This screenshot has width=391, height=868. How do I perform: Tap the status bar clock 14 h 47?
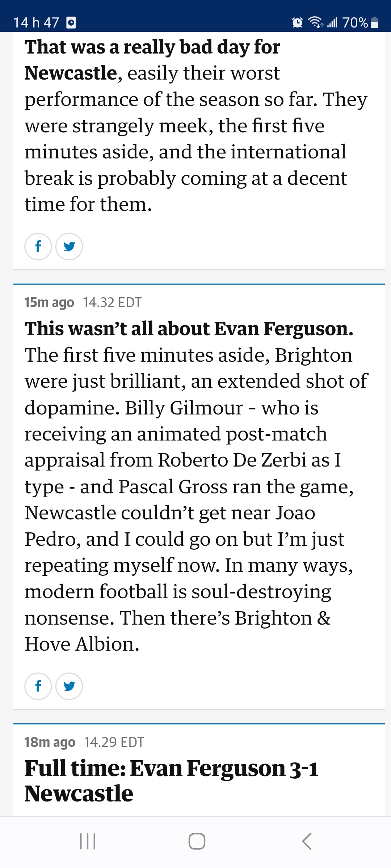(36, 22)
